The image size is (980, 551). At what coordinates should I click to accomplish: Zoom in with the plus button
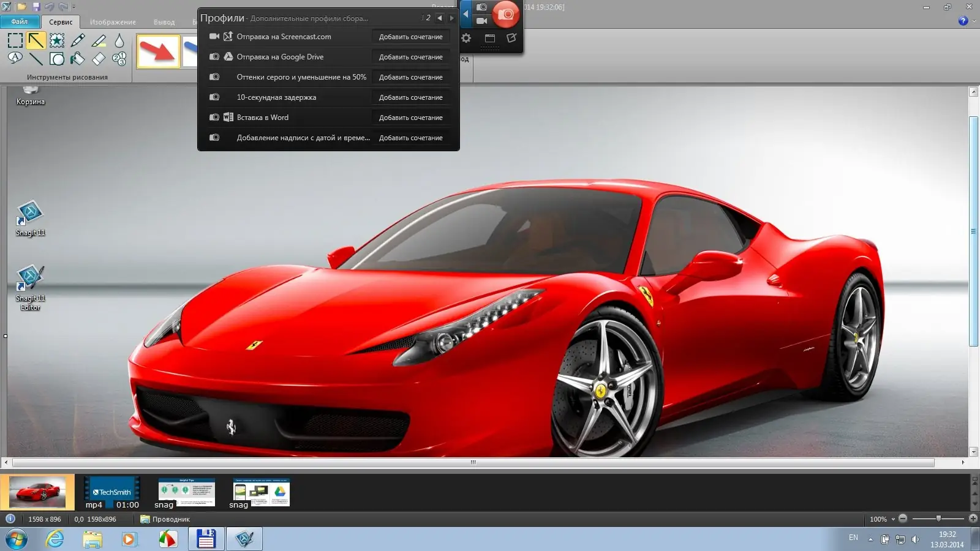point(973,519)
